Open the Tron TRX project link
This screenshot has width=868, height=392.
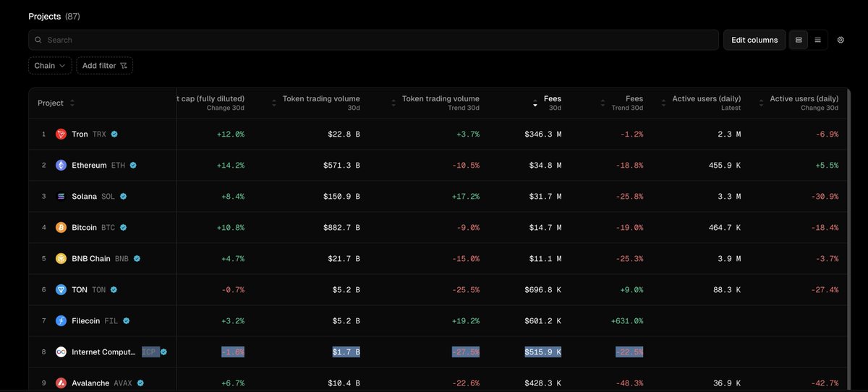90,134
